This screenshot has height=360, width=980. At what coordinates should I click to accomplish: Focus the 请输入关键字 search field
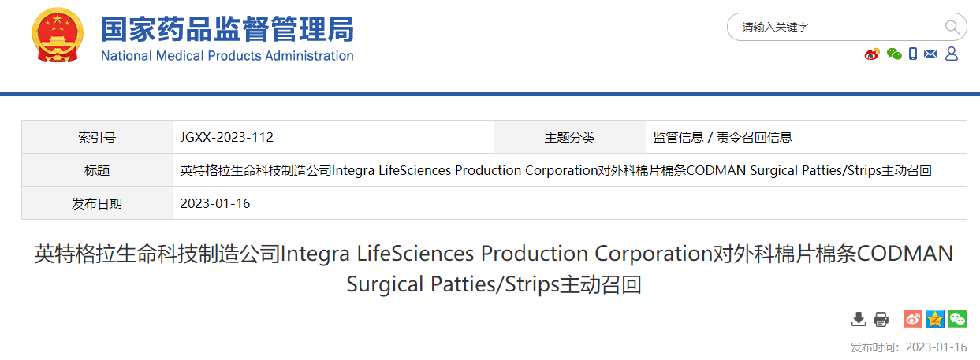point(840,27)
